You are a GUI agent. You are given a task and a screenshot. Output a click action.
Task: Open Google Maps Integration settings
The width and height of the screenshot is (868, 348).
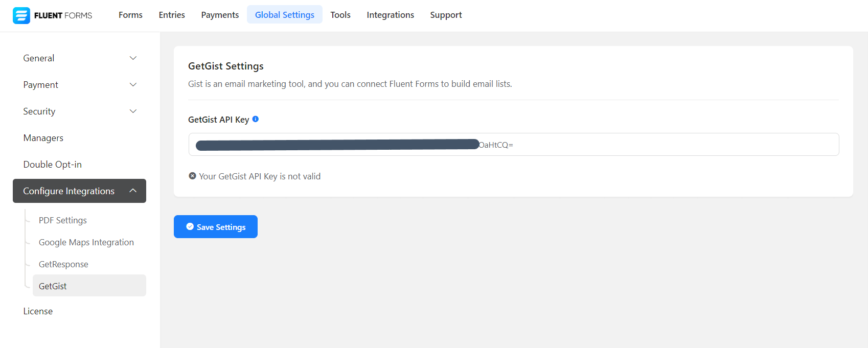pyautogui.click(x=86, y=242)
